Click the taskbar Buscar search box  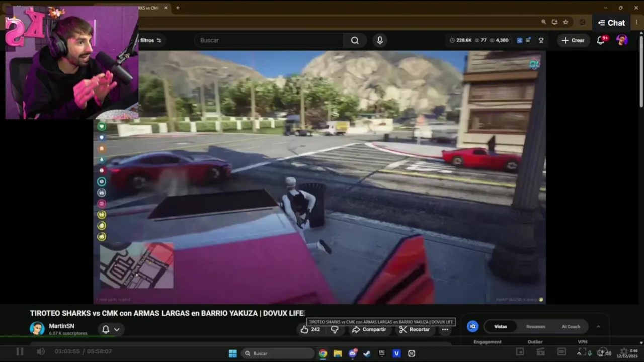pos(277,353)
